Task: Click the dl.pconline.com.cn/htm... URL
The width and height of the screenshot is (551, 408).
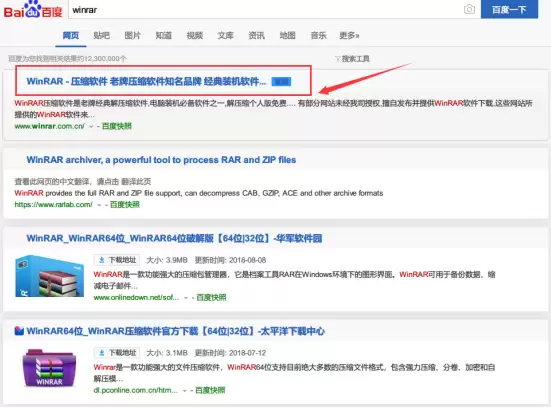Action: (x=136, y=390)
